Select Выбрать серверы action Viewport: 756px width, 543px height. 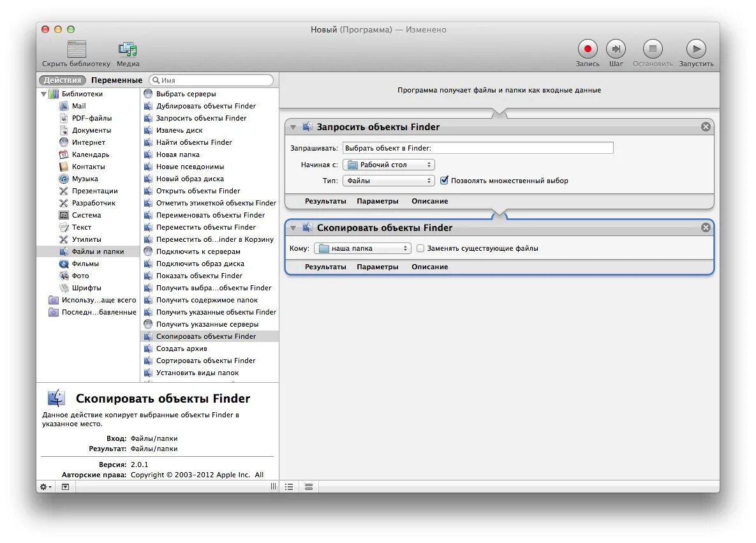point(186,94)
